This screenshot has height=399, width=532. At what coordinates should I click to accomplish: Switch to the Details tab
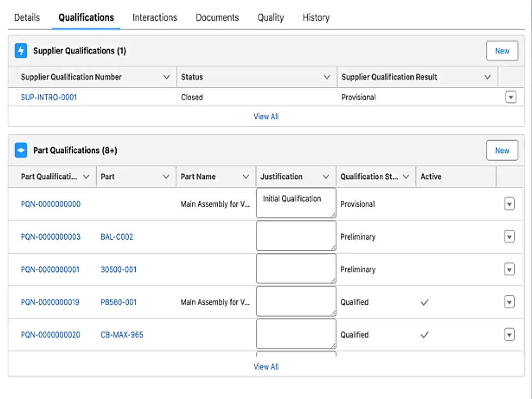point(27,17)
